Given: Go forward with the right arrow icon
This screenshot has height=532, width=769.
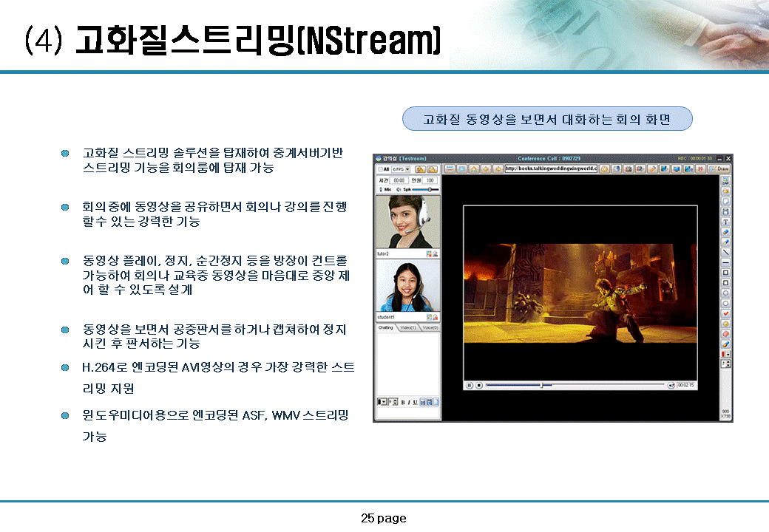Looking at the screenshot, I should [498, 169].
